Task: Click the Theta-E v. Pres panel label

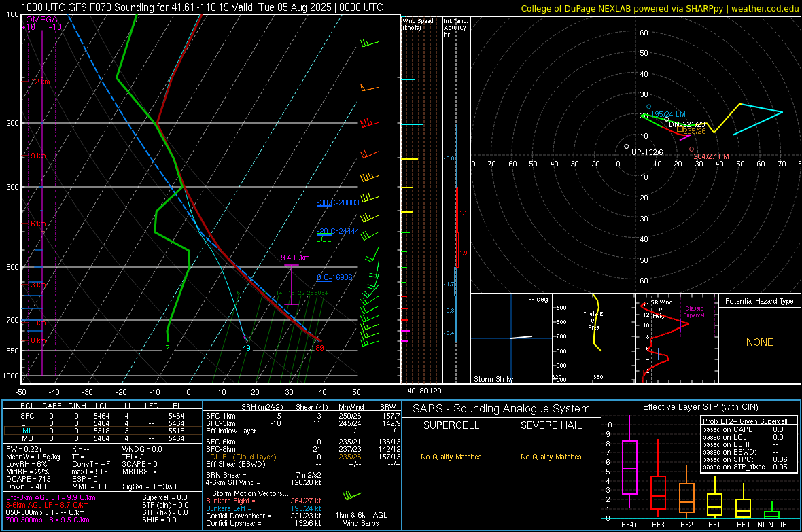Action: pyautogui.click(x=593, y=320)
